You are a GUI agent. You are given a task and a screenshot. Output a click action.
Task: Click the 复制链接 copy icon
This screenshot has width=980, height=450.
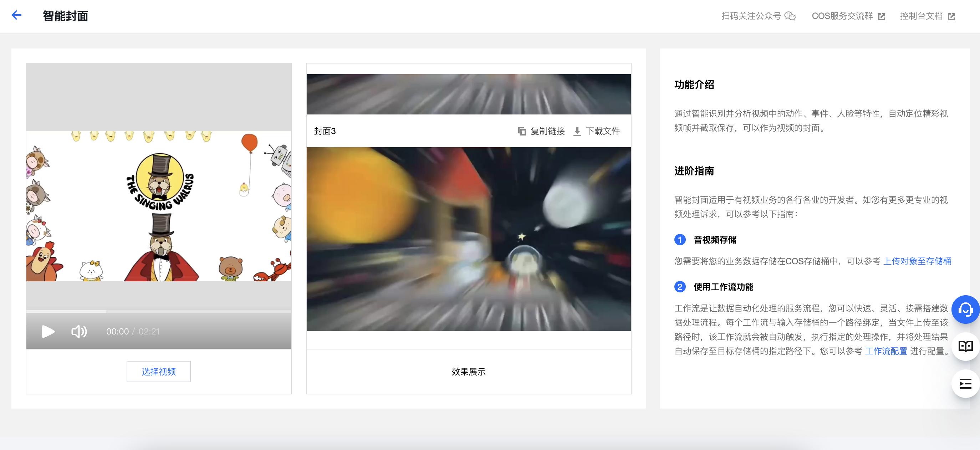522,131
